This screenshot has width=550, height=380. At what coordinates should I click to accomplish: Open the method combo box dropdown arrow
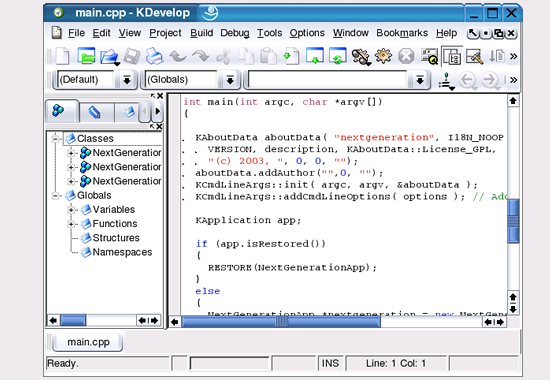[420, 80]
